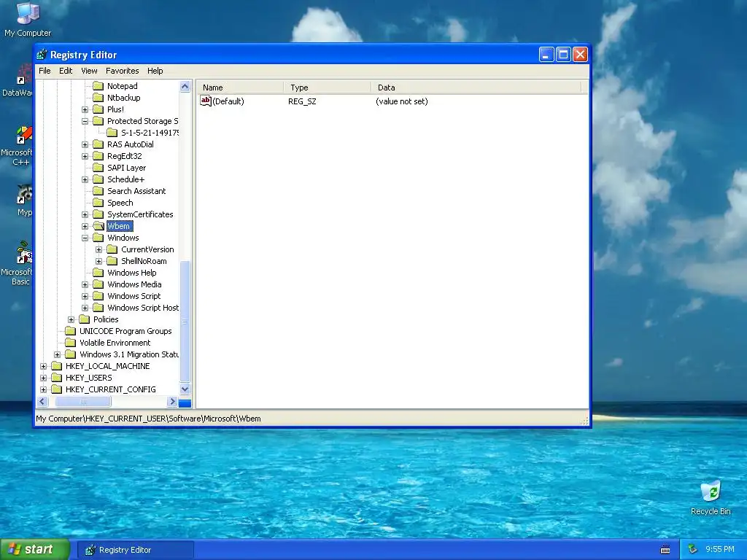Expand the Policies key
This screenshot has width=747, height=560.
[71, 319]
